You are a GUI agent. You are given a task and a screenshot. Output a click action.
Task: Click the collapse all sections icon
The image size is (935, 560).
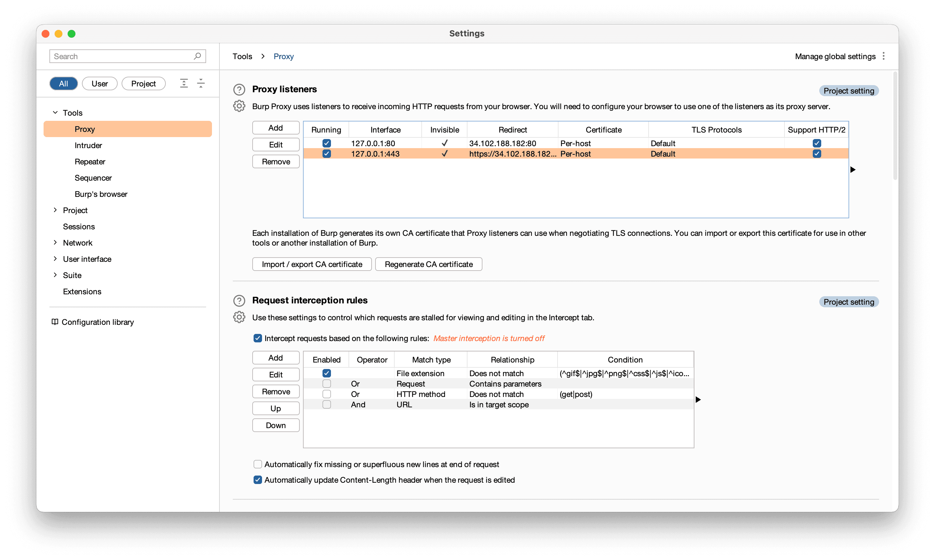tap(201, 83)
